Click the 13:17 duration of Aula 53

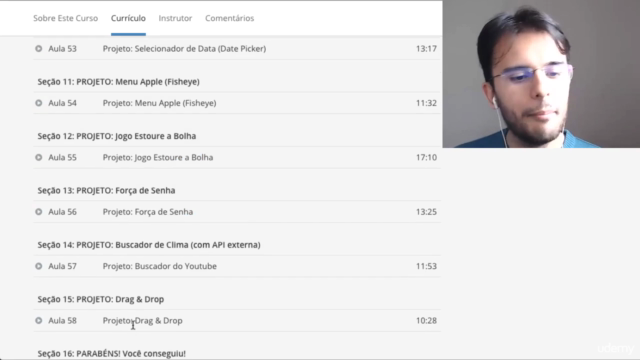click(x=426, y=49)
